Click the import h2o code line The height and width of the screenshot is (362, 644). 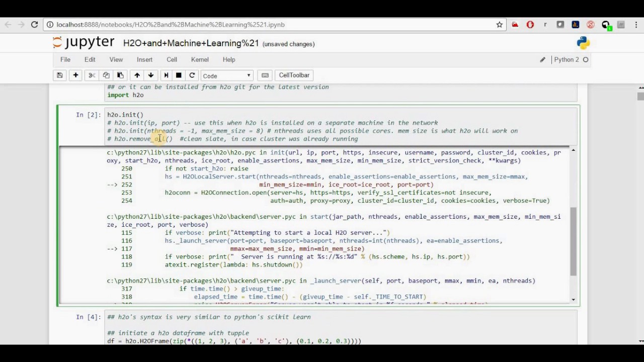[x=125, y=95]
